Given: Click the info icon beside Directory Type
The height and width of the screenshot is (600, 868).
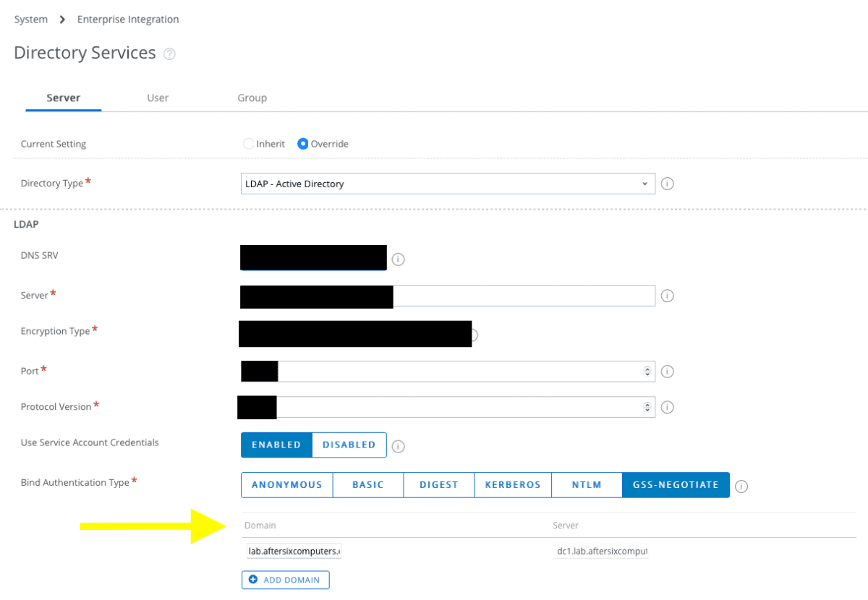Looking at the screenshot, I should (667, 184).
